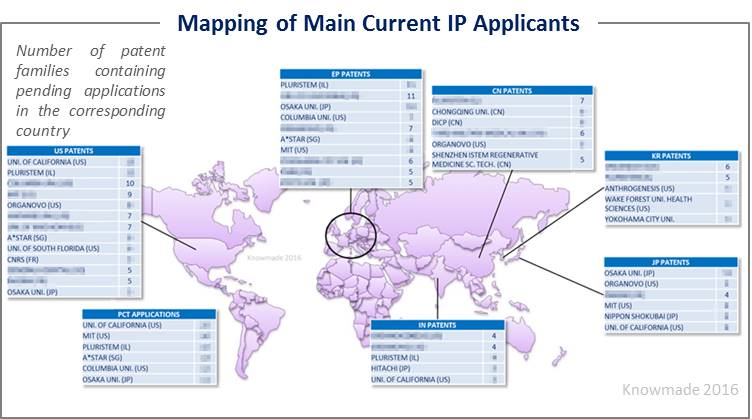Click the "KR PATENTS" table header
This screenshot has height=419, width=752.
[671, 156]
